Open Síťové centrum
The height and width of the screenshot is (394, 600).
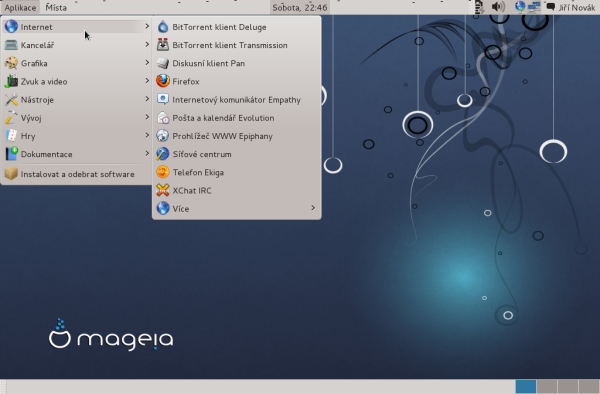(x=236, y=154)
